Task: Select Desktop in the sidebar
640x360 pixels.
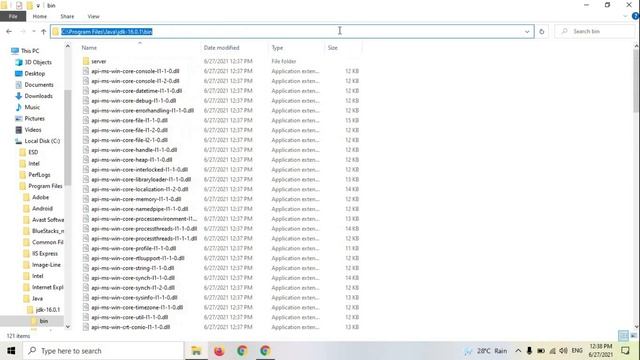Action: [x=34, y=73]
